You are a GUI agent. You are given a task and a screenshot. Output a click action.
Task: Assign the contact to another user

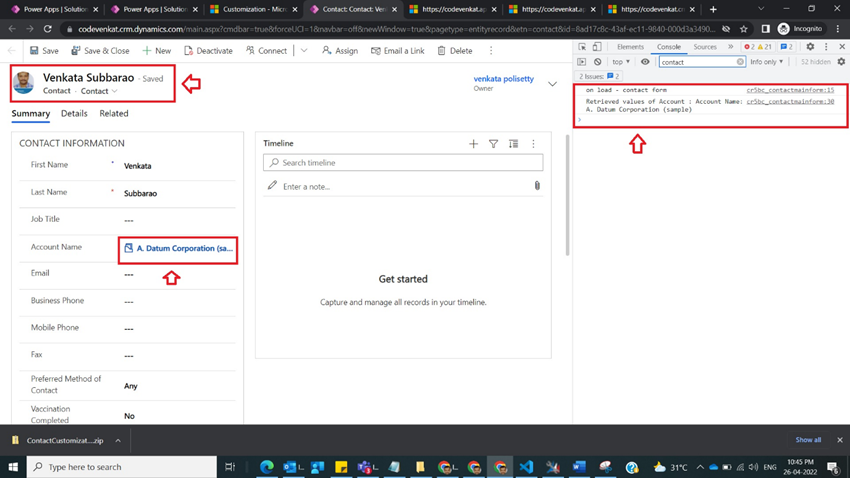tap(340, 50)
